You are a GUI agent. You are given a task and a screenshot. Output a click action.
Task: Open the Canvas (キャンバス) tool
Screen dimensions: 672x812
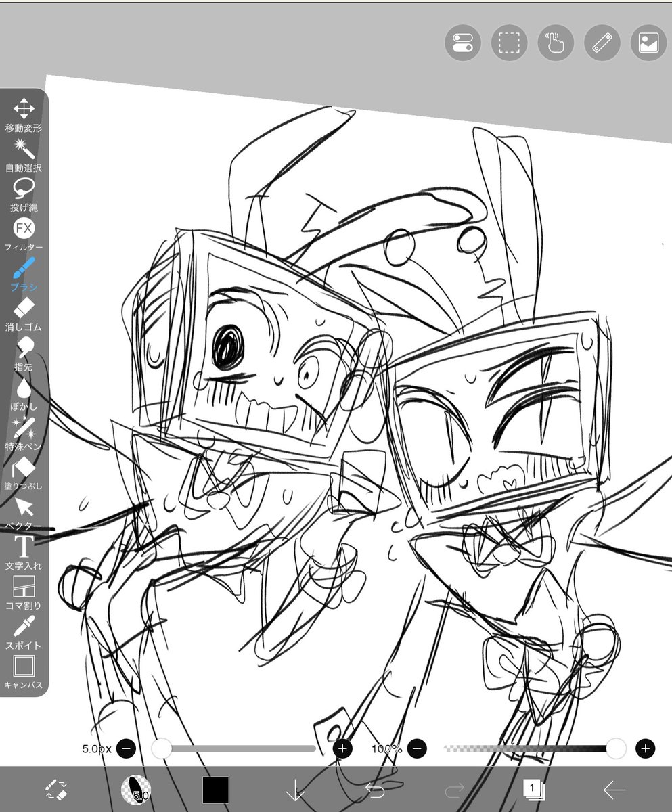tap(24, 673)
